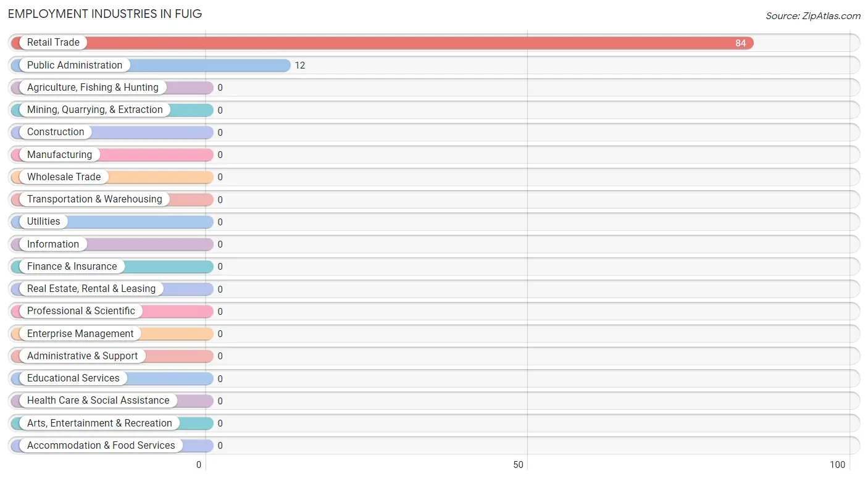Click the Public Administration label
Viewport: 868px width, 479px height.
pos(75,65)
